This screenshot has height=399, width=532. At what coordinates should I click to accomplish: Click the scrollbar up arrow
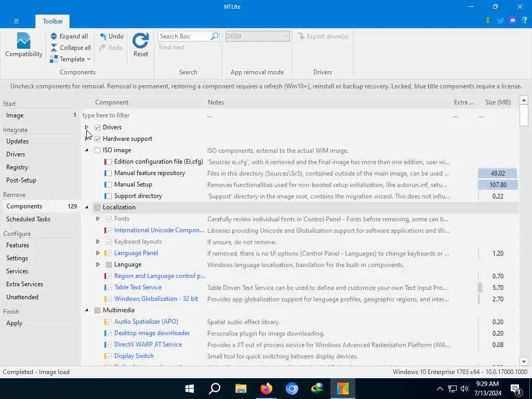[x=524, y=100]
